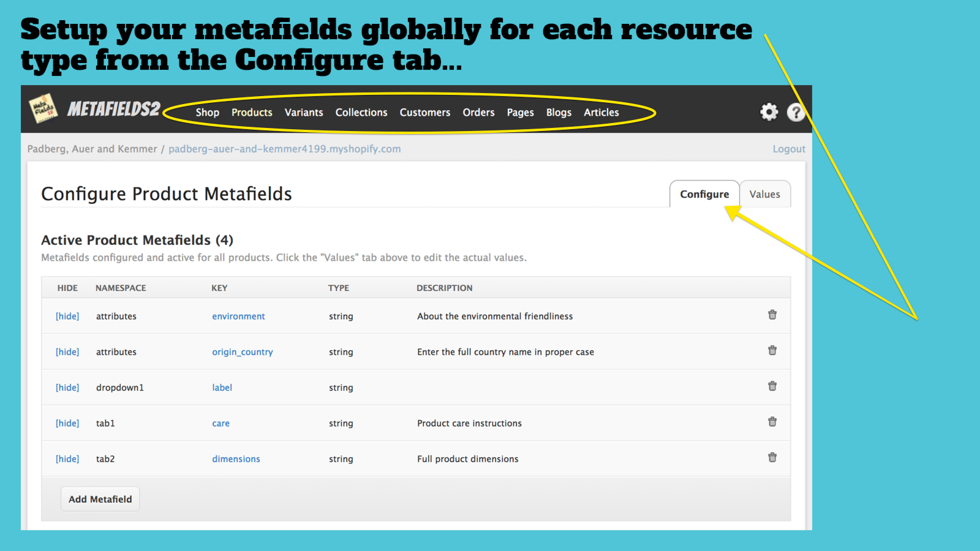Image resolution: width=980 pixels, height=551 pixels.
Task: Go to the Customers section
Action: pyautogui.click(x=425, y=113)
